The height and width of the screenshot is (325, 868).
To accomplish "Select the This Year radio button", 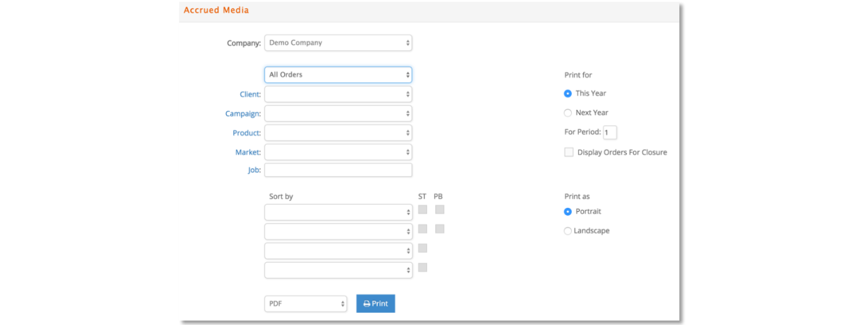I will point(568,93).
